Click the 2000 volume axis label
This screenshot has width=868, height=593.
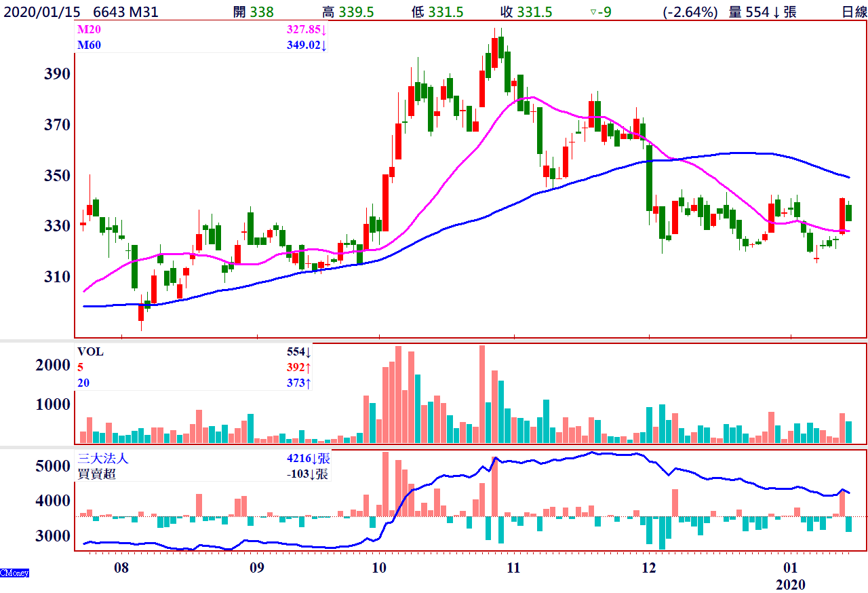point(54,366)
